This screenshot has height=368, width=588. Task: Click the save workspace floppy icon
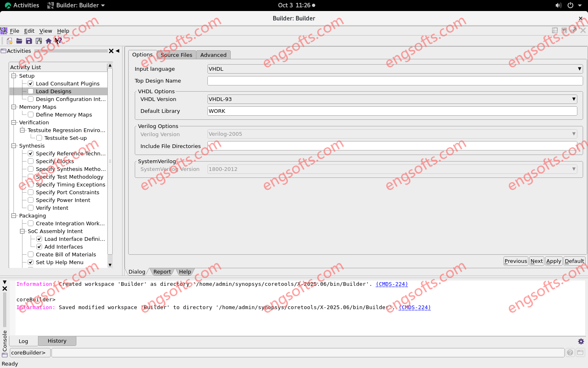(29, 41)
